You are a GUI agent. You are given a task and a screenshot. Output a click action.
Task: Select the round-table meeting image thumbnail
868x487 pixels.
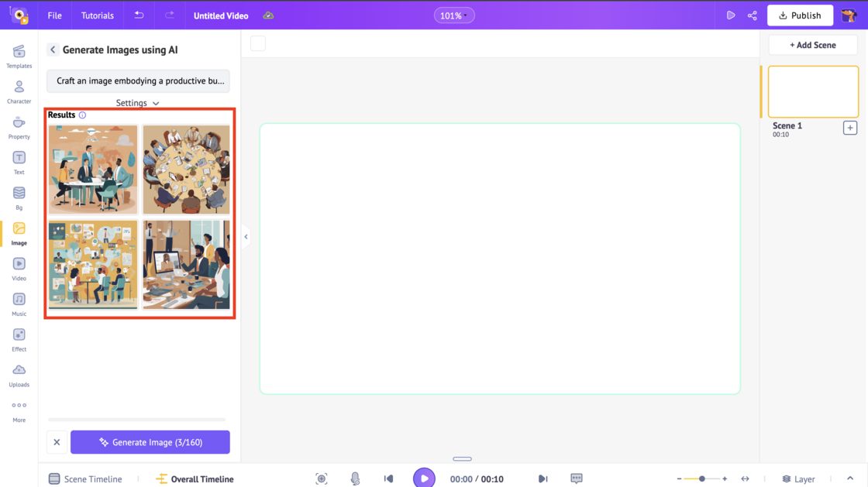186,169
